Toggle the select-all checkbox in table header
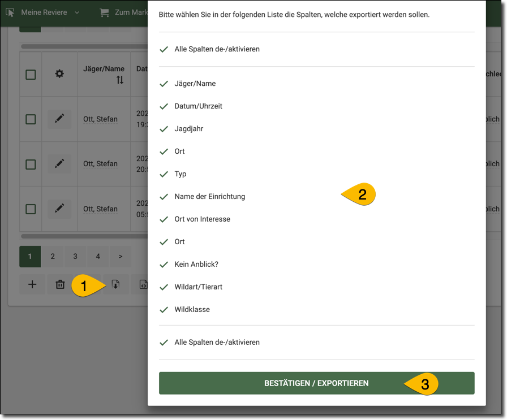The image size is (507, 420). pyautogui.click(x=31, y=74)
